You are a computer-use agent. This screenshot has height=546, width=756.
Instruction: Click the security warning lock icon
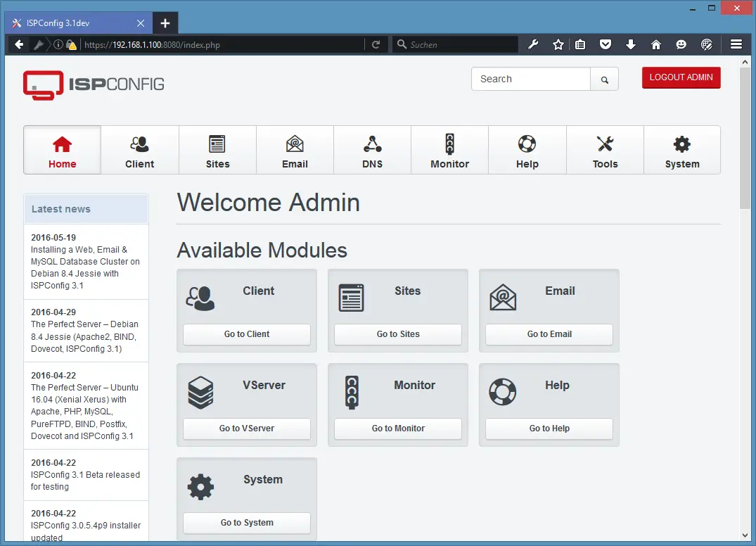(71, 45)
